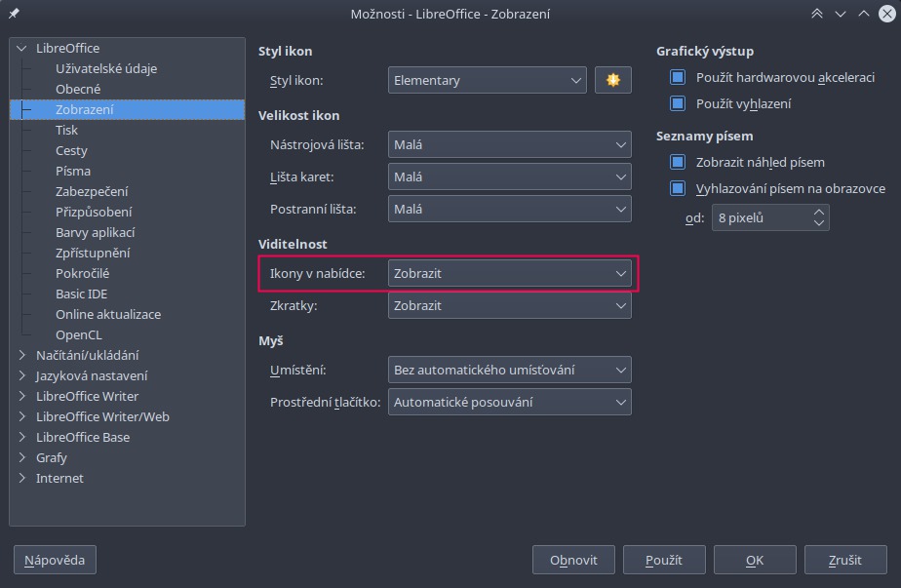Screen dimensions: 901x588
Task: Expand the 'Internet' tree node
Action: (x=21, y=478)
